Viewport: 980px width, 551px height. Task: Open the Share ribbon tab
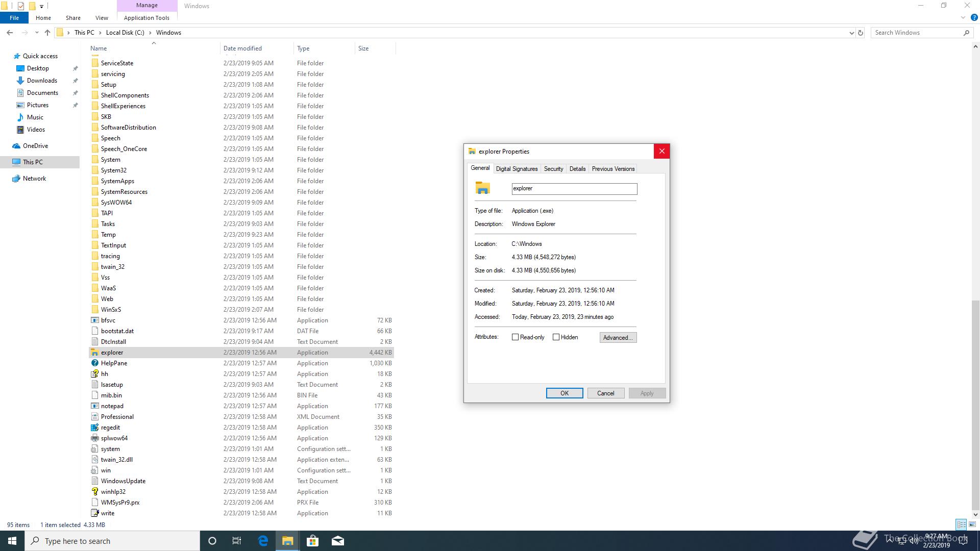click(73, 18)
